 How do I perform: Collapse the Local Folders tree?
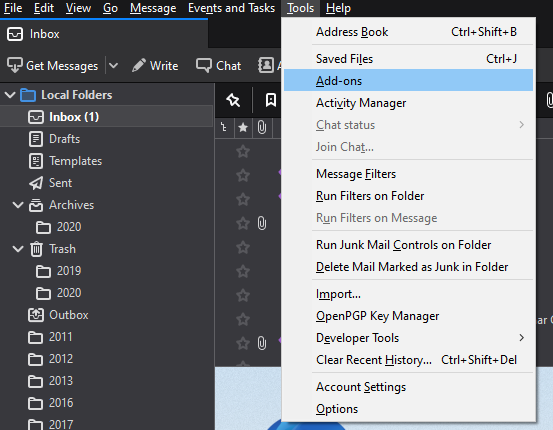(x=10, y=95)
